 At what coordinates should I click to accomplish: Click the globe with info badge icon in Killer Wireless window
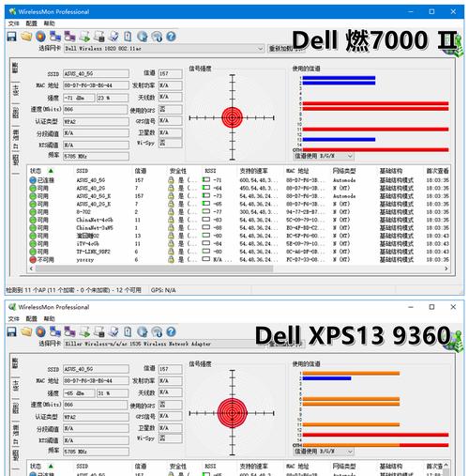157,331
